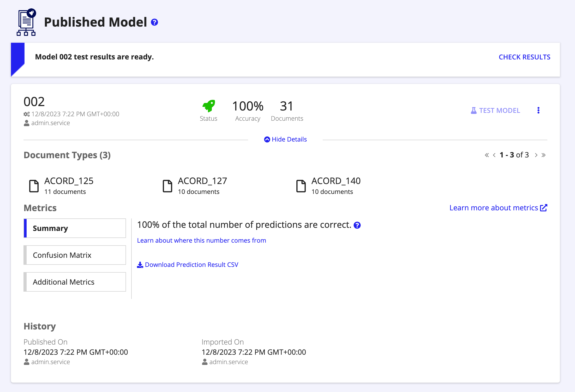This screenshot has width=575, height=392.
Task: Go to next page of document types
Action: click(x=536, y=155)
